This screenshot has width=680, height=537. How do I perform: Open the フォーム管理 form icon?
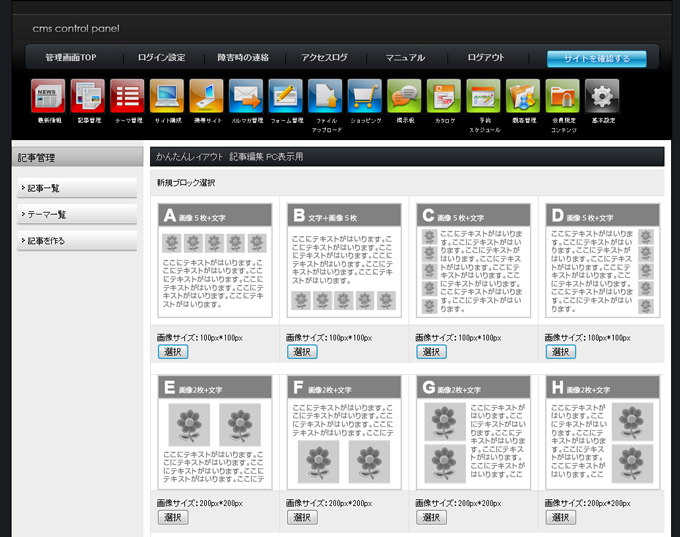pyautogui.click(x=285, y=96)
